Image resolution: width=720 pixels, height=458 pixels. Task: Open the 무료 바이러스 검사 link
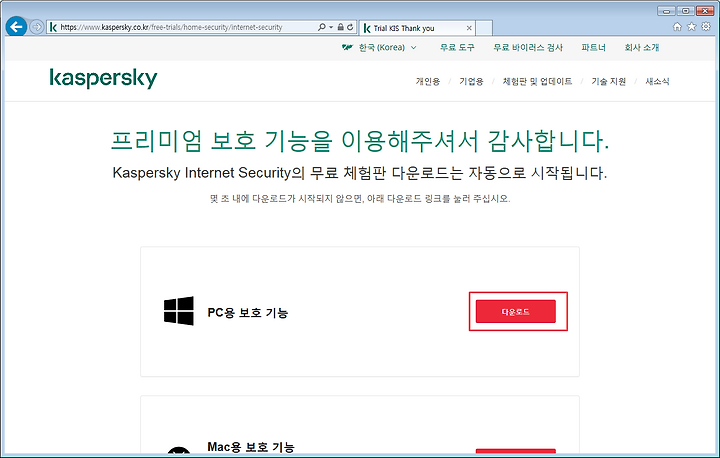click(x=528, y=47)
